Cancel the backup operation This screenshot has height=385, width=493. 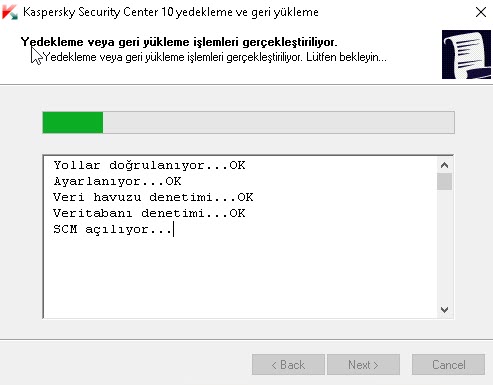coord(448,365)
